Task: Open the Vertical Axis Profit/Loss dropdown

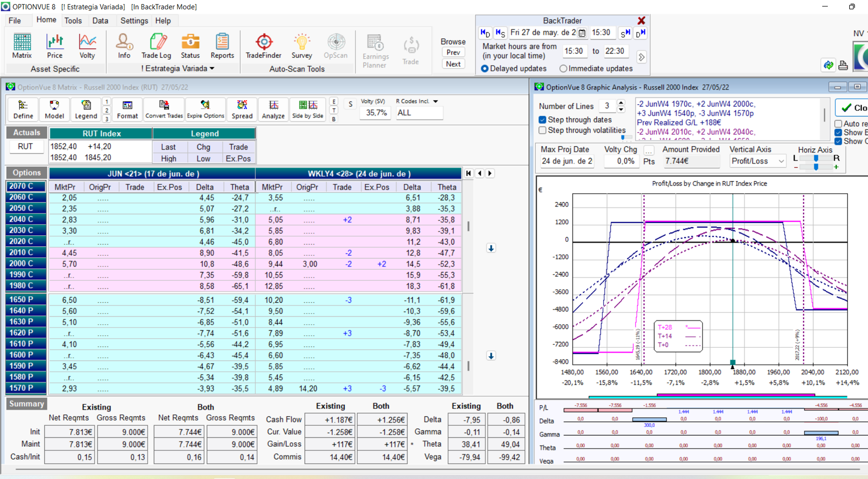Action: tap(781, 161)
